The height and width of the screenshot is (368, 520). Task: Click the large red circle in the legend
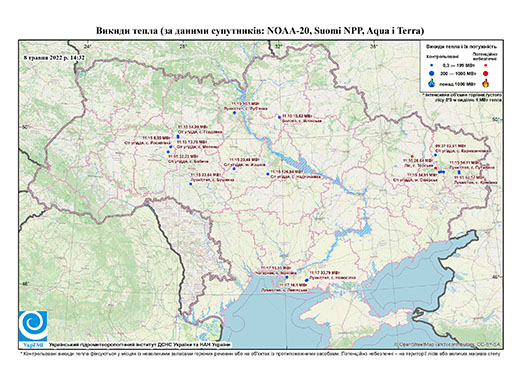pyautogui.click(x=486, y=73)
